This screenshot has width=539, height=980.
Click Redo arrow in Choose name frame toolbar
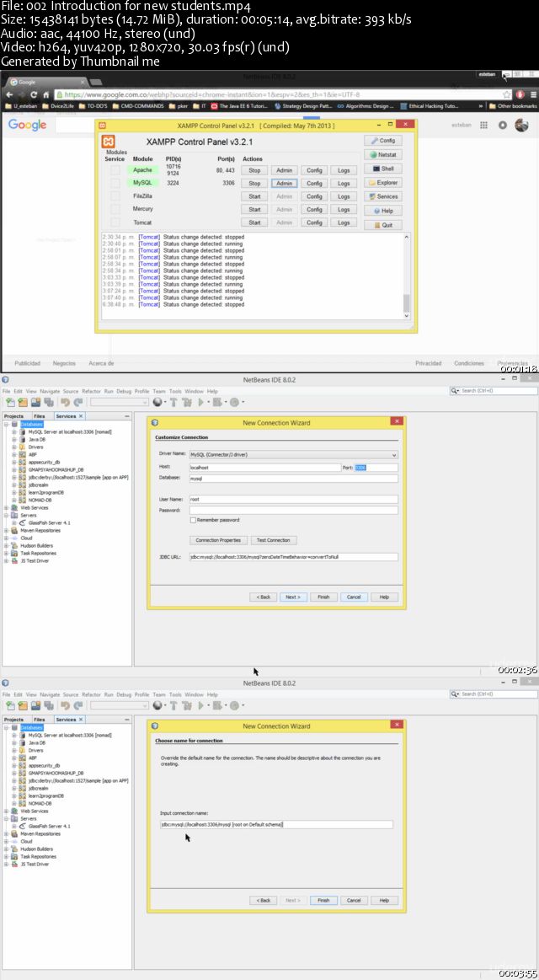click(78, 705)
